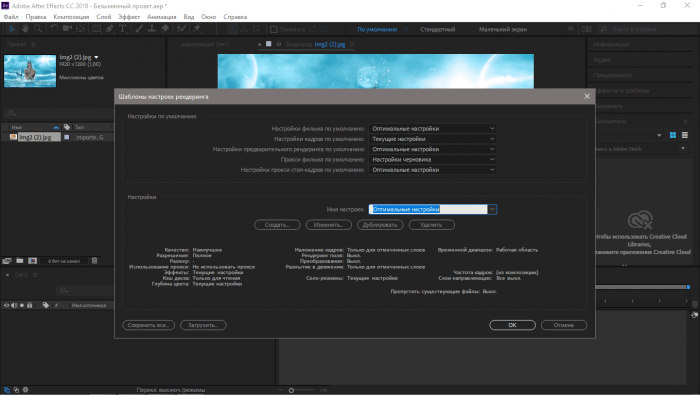
Task: Click the Сохранить все button
Action: (148, 325)
